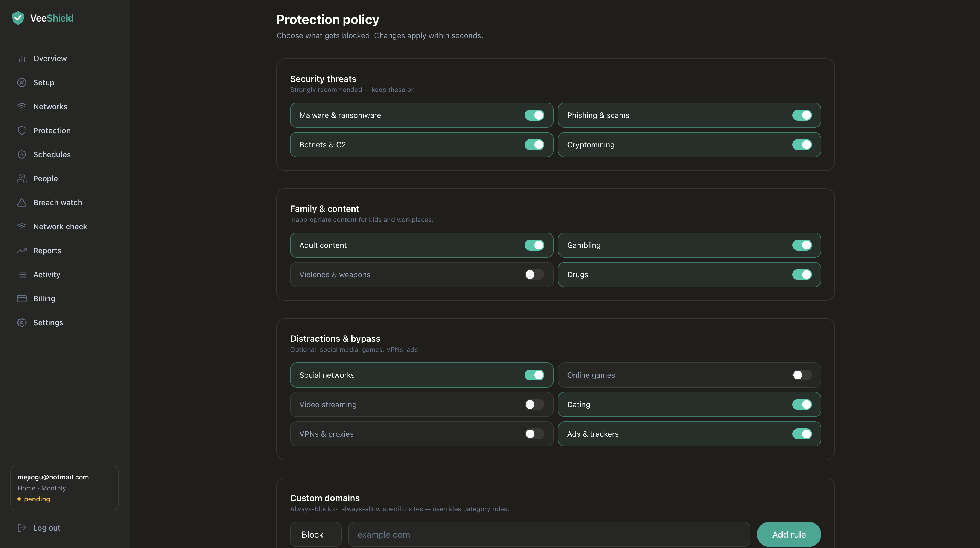Turn off Phishing & scams toggle
980x548 pixels.
[802, 115]
